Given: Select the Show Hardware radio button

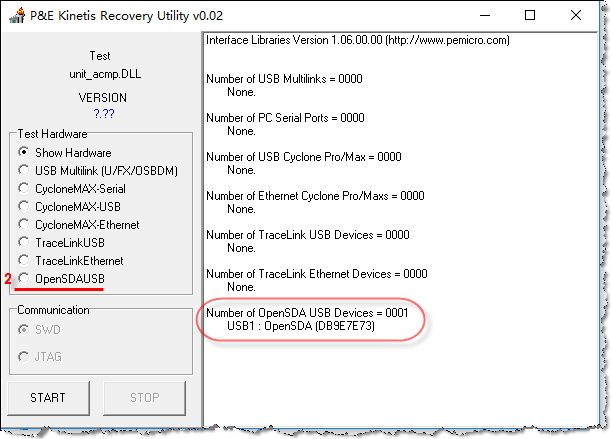Looking at the screenshot, I should (x=24, y=152).
